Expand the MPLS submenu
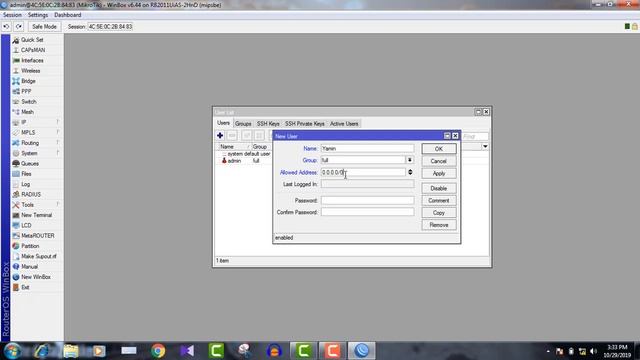Viewport: 640px width, 360px height. [x=28, y=133]
